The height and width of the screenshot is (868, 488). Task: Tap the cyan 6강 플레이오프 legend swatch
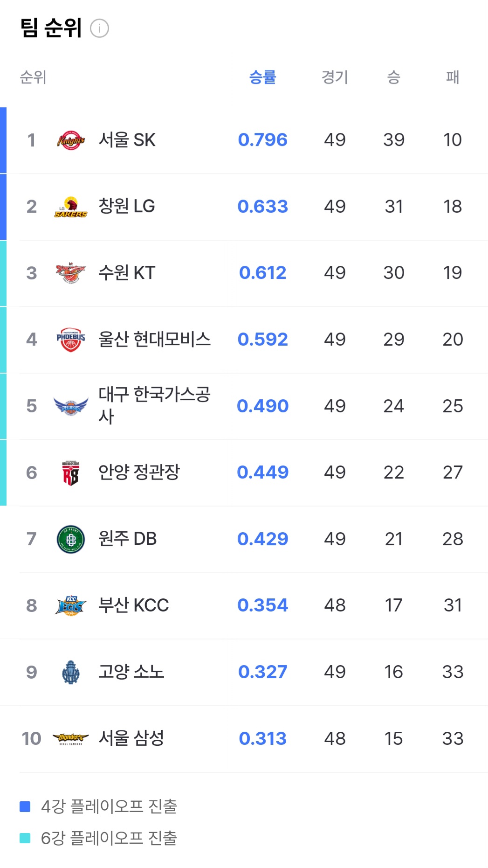25,838
